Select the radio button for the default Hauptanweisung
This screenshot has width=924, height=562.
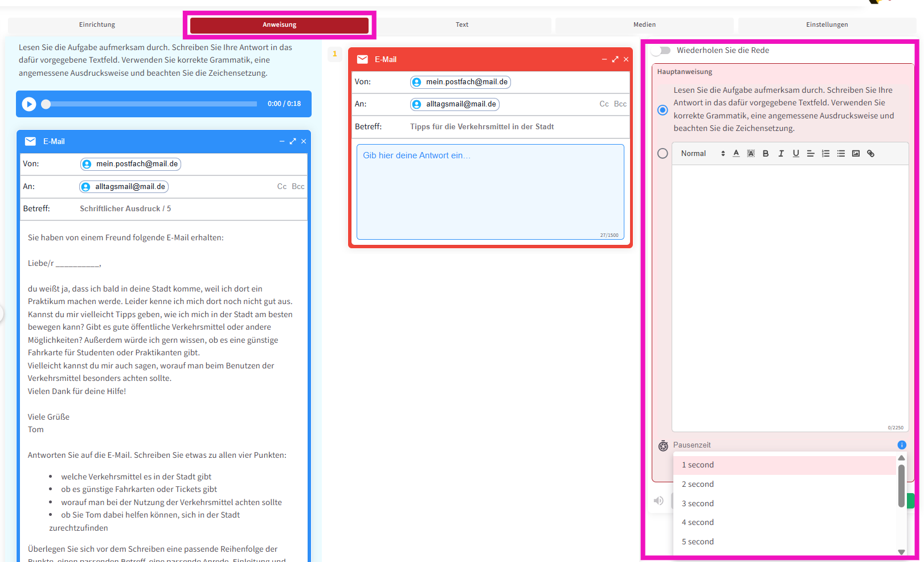(663, 110)
